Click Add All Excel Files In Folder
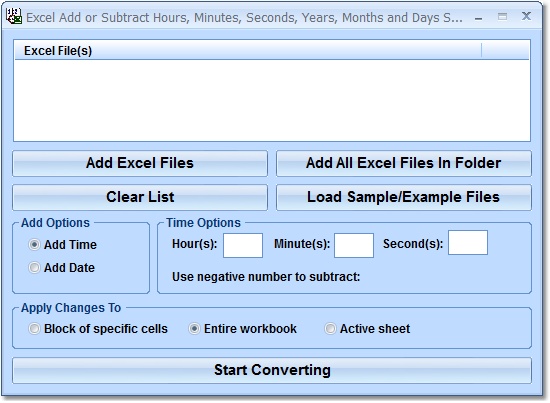Viewport: 550px width, 403px height. (x=404, y=163)
